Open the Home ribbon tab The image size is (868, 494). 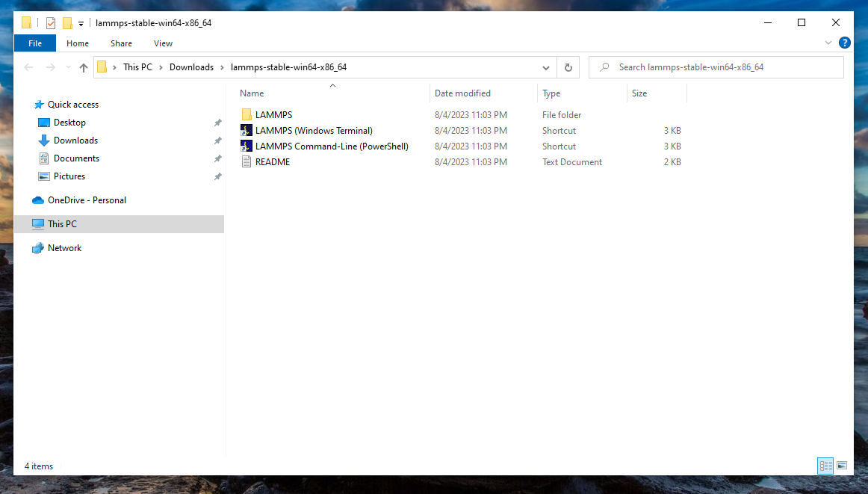[78, 43]
